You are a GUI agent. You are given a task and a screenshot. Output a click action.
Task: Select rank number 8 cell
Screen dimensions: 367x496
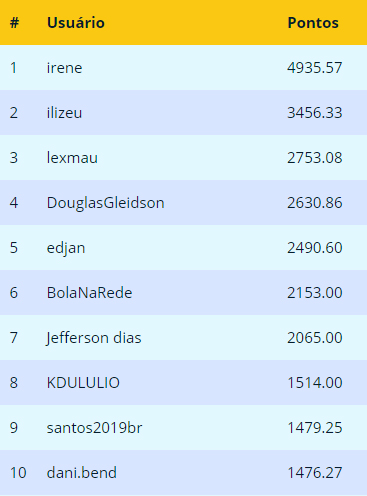click(x=14, y=383)
